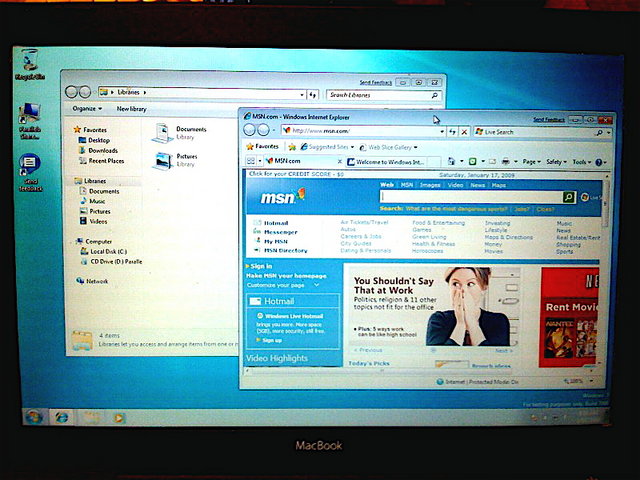The height and width of the screenshot is (480, 640).
Task: Open the MSN Directory link
Action: coord(285,250)
